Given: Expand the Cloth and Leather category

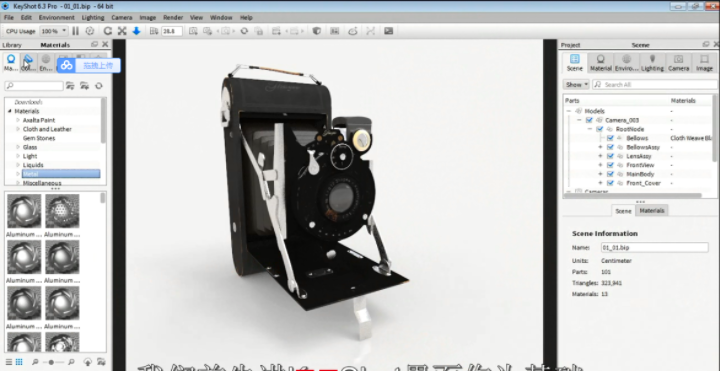Looking at the screenshot, I should [18, 129].
